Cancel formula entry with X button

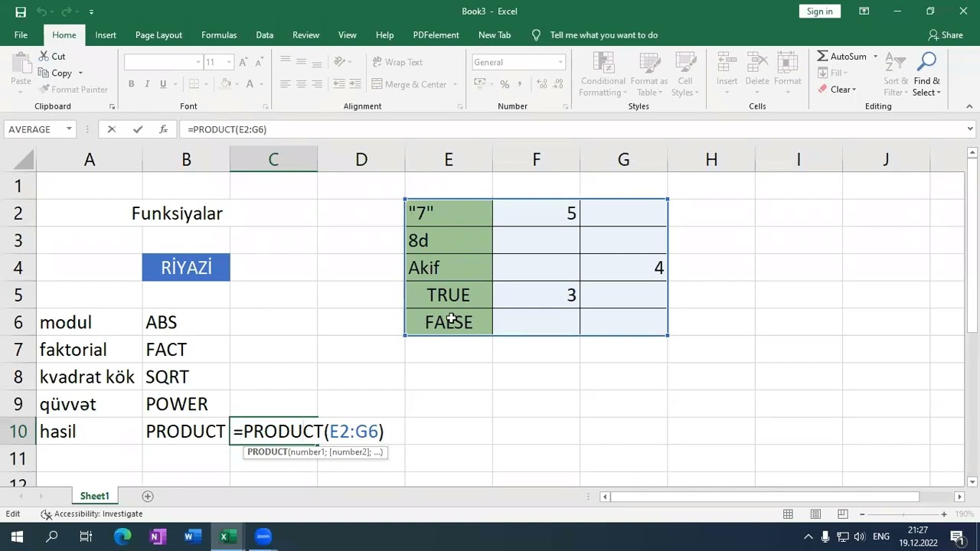click(x=112, y=129)
